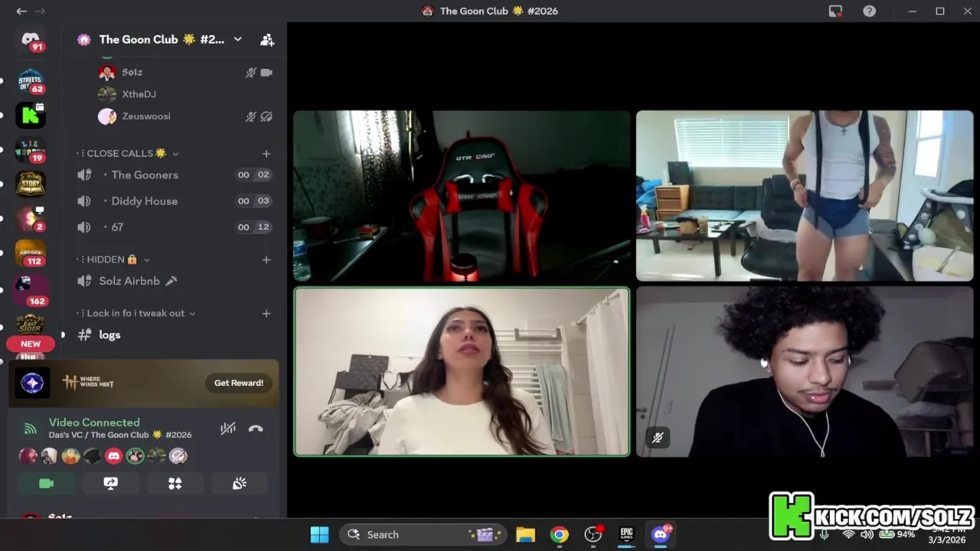
Task: Open the green Kick server icon
Action: (x=31, y=115)
